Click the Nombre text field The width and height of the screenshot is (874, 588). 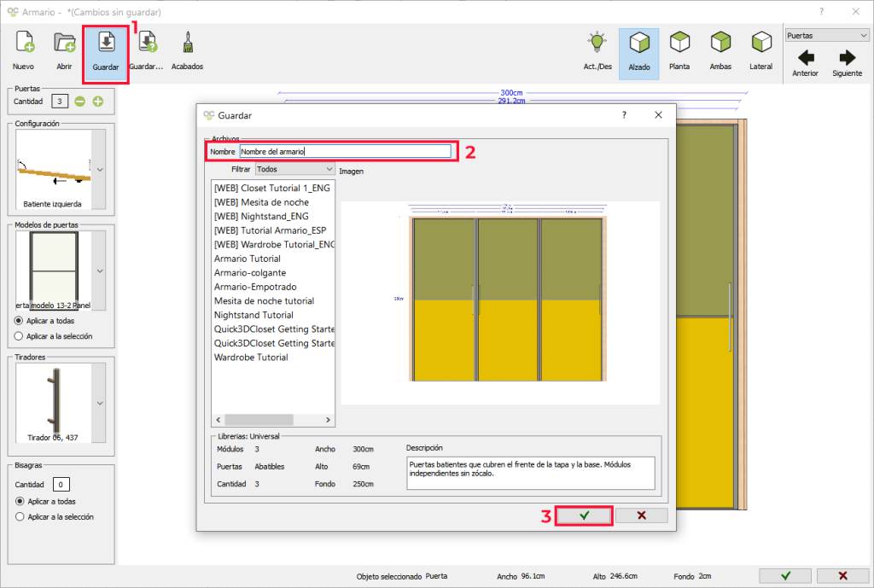pyautogui.click(x=345, y=152)
